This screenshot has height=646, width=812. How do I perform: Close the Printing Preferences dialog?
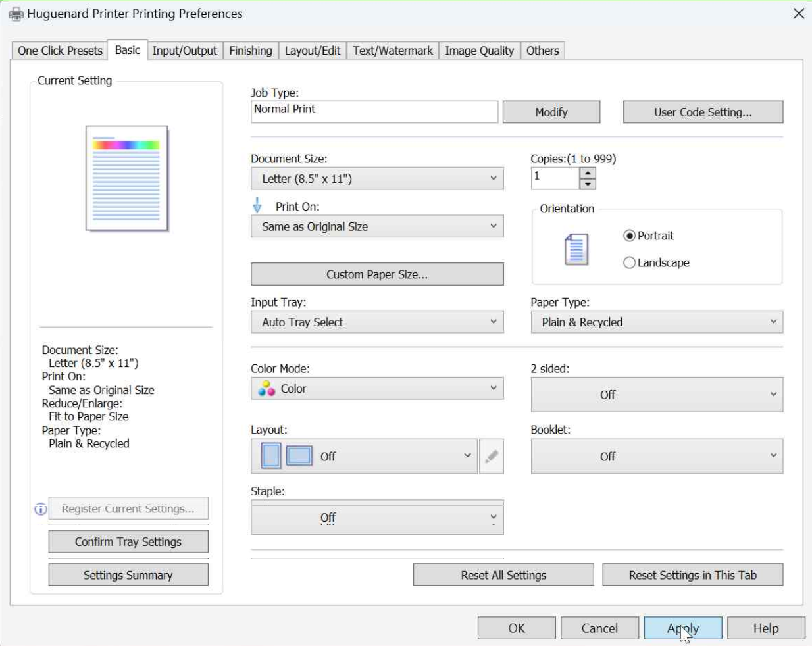(798, 14)
